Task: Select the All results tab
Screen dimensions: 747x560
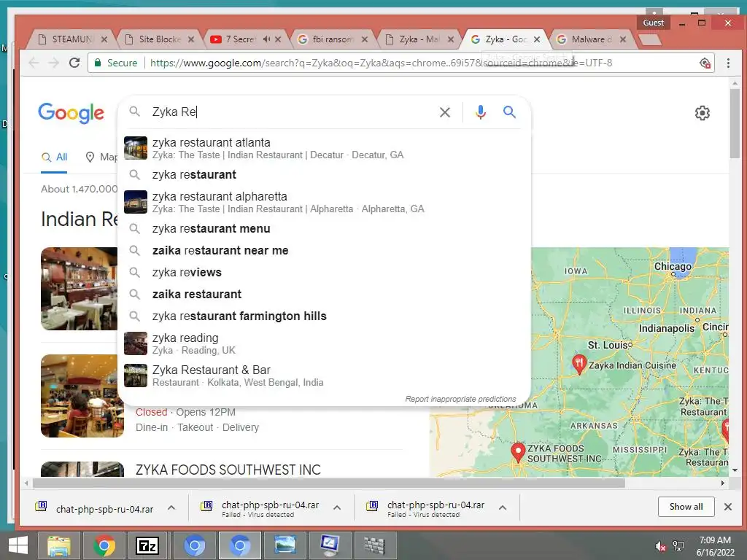Action: [54, 157]
